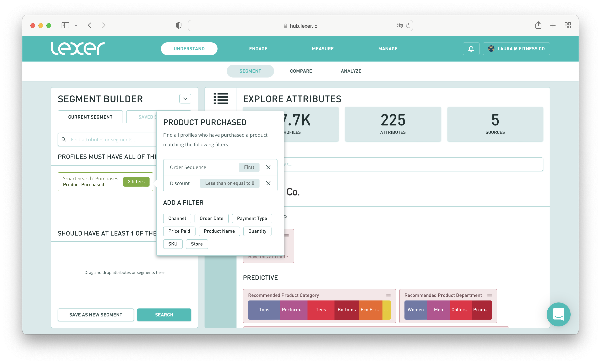This screenshot has width=601, height=364.
Task: Go to the Measure section
Action: (323, 49)
